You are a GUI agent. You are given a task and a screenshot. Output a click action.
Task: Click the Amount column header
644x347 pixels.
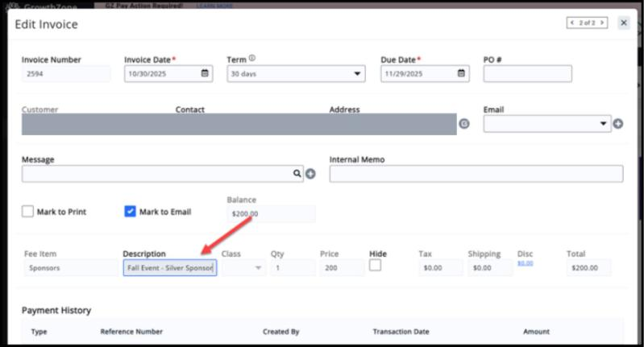[536, 332]
